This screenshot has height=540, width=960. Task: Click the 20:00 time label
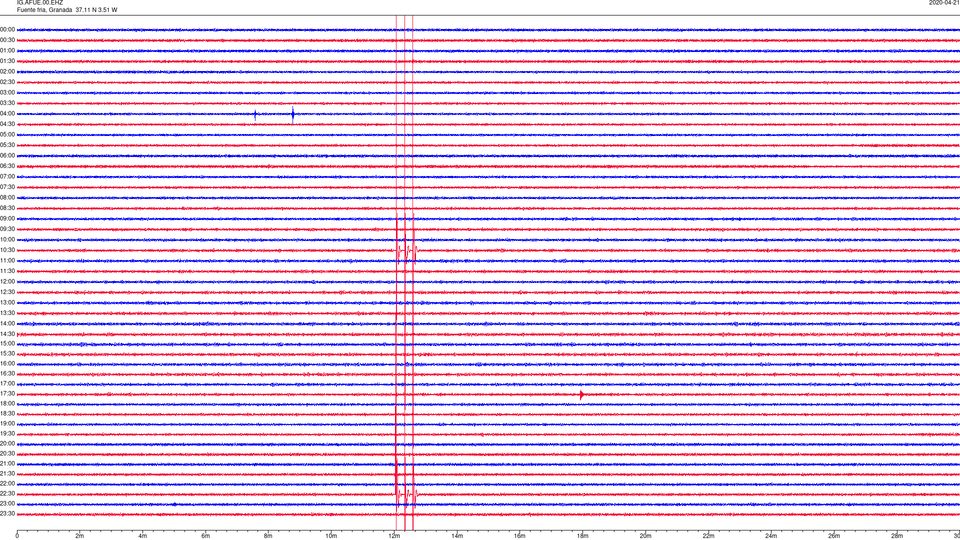click(7, 444)
